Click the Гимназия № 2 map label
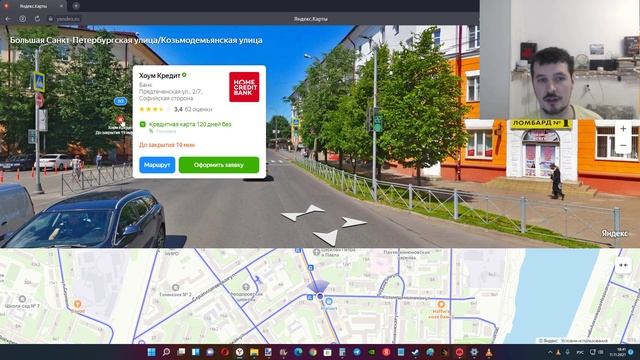The height and width of the screenshot is (360, 640). (x=175, y=294)
